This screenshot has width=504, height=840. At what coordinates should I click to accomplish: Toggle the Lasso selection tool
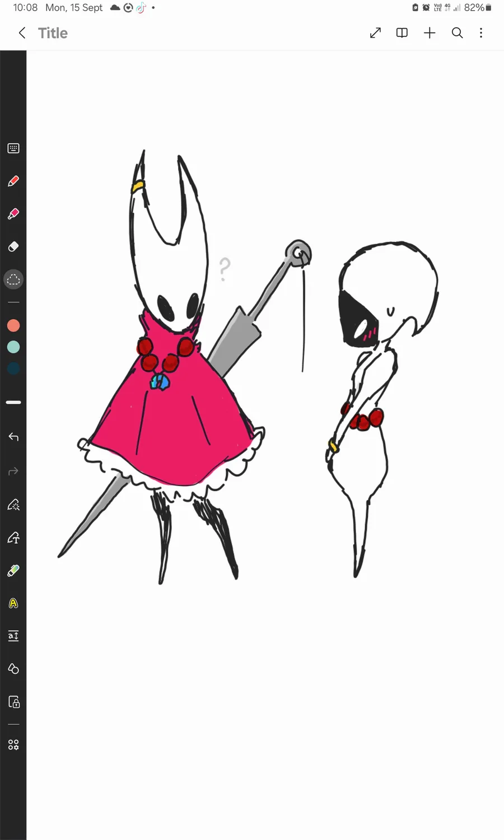(13, 279)
